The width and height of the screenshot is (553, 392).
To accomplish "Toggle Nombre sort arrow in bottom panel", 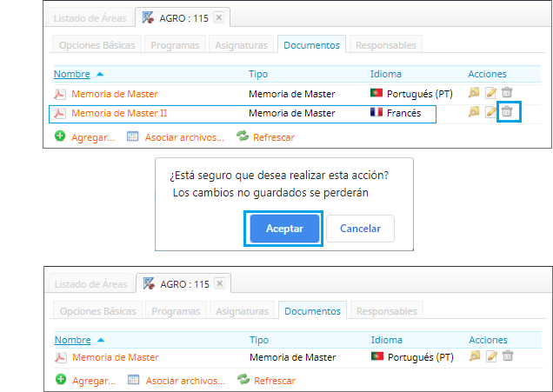I will pos(101,340).
